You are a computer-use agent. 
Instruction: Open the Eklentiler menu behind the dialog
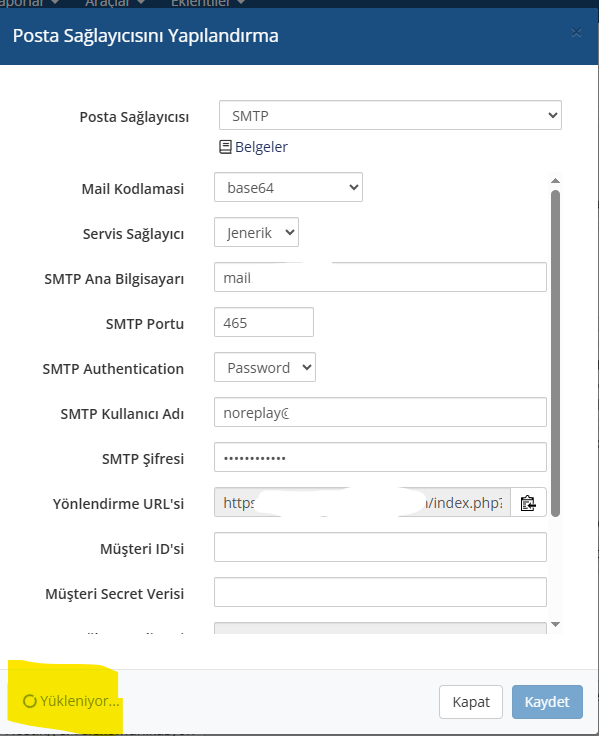tap(207, 3)
